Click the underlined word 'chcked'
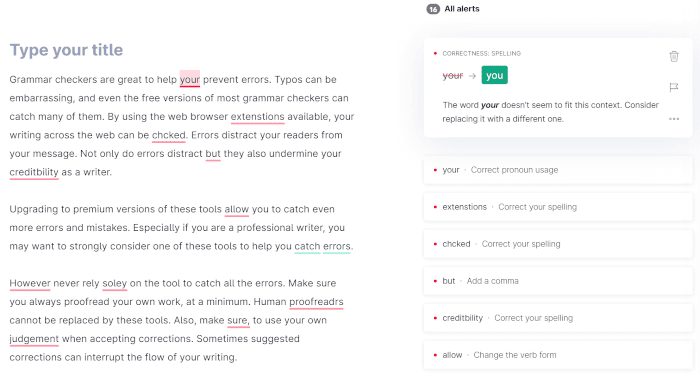 168,135
